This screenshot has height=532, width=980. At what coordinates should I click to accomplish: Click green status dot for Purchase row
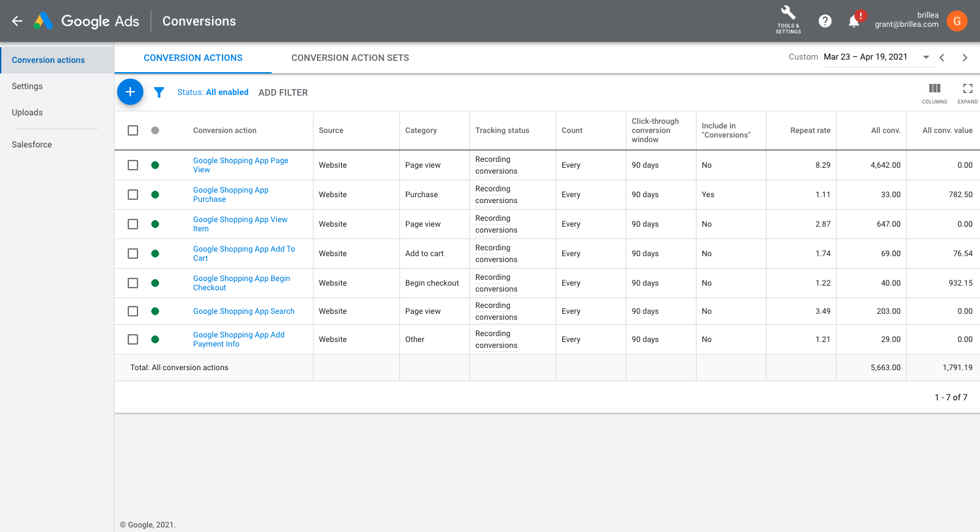coord(155,195)
